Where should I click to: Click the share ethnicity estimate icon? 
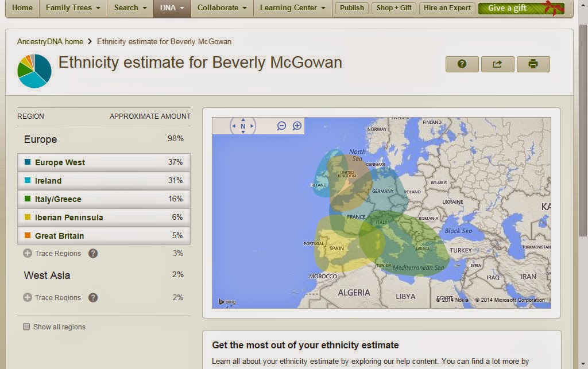tap(497, 64)
